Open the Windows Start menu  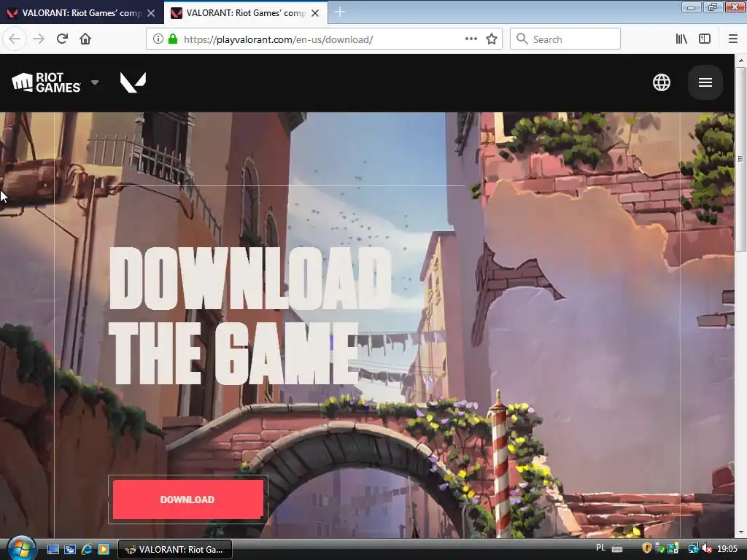pyautogui.click(x=21, y=549)
